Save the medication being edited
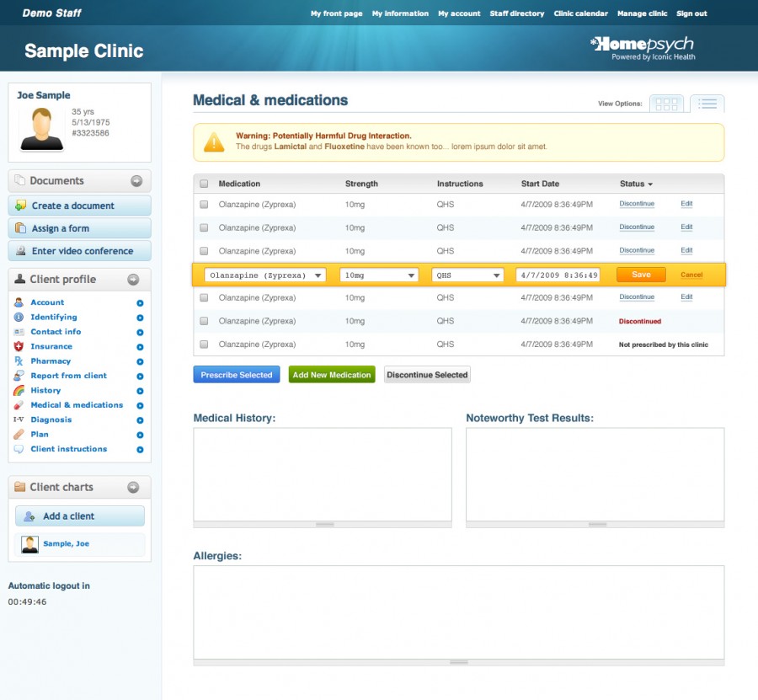758x700 pixels. point(641,275)
